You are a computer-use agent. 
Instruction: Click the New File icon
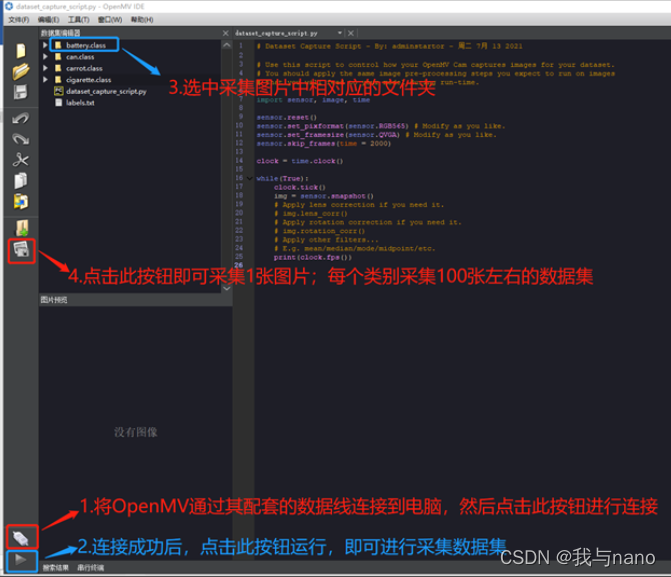pyautogui.click(x=21, y=51)
